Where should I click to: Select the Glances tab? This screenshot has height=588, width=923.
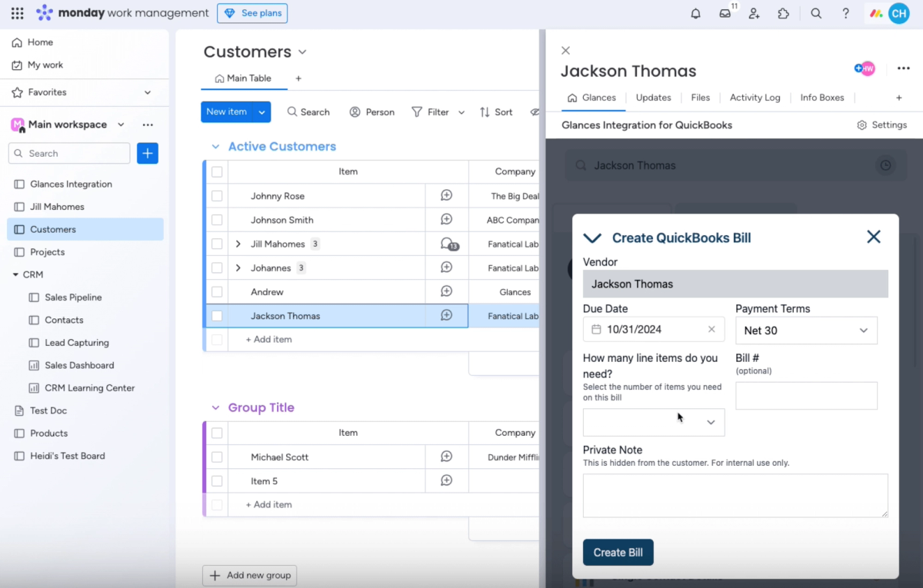pyautogui.click(x=591, y=98)
